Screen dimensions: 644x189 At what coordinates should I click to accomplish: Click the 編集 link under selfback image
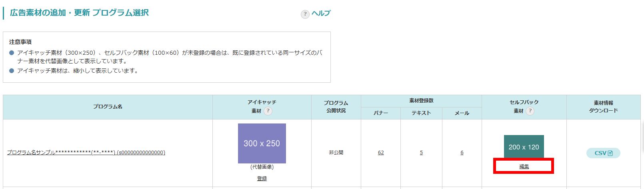pyautogui.click(x=524, y=167)
